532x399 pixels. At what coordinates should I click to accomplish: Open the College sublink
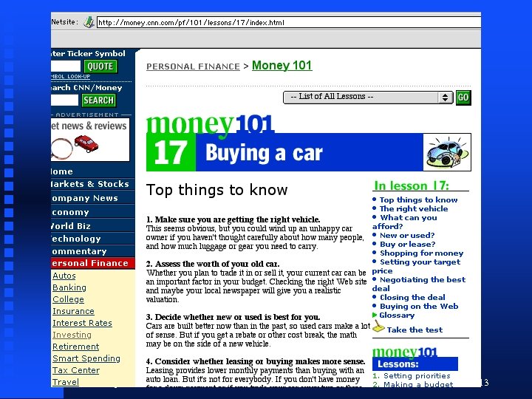coord(68,299)
